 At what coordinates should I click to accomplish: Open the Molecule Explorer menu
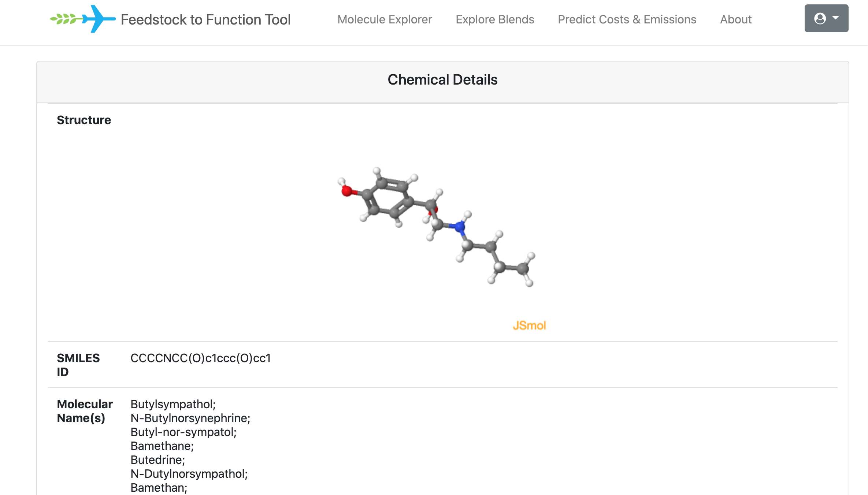tap(385, 19)
